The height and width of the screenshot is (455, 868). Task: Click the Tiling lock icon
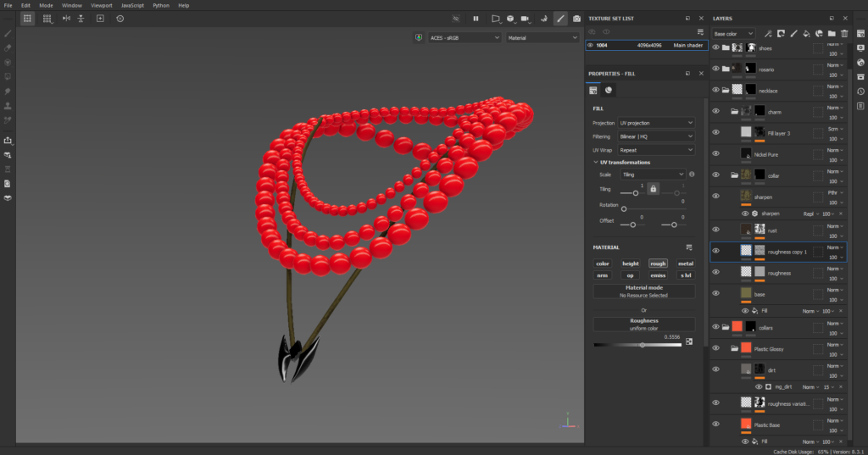(x=653, y=190)
